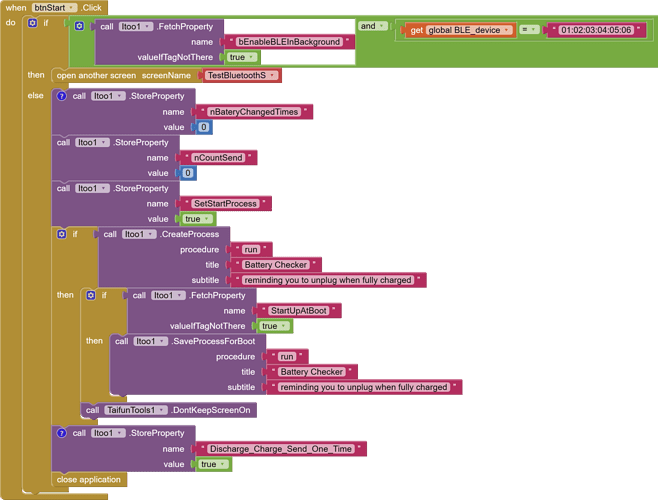Select the .CreateProcess call label
The image size is (658, 500).
189,234
